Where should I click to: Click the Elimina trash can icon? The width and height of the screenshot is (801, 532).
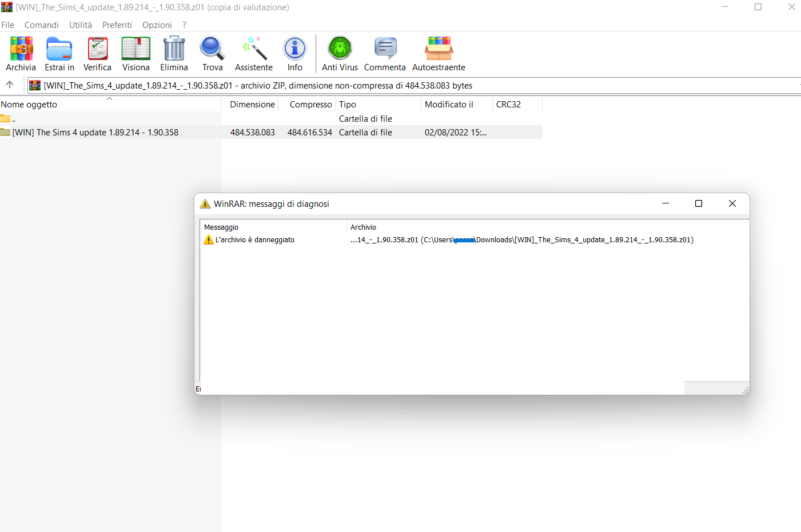coord(174,49)
